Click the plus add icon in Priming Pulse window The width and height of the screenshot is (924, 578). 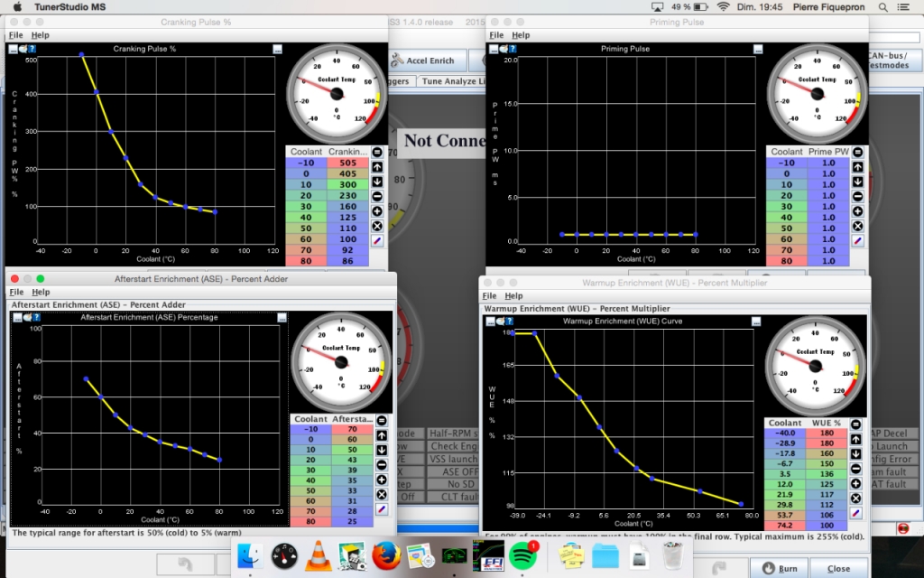858,211
